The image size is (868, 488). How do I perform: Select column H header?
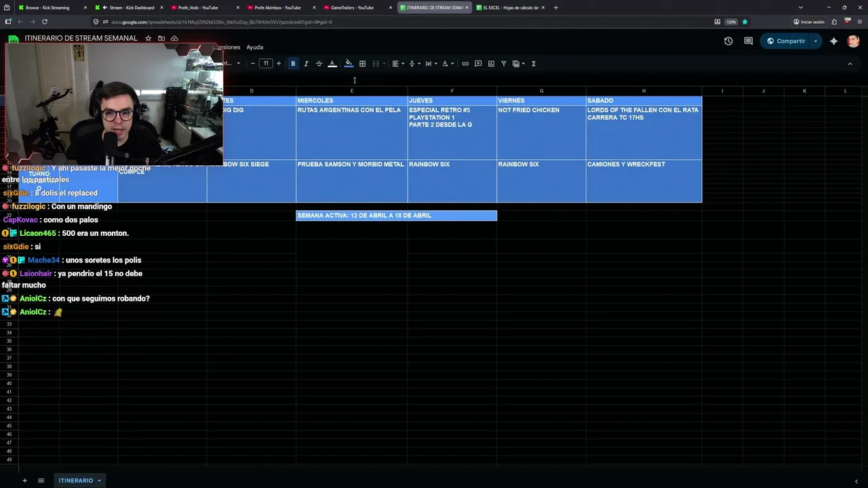point(644,91)
